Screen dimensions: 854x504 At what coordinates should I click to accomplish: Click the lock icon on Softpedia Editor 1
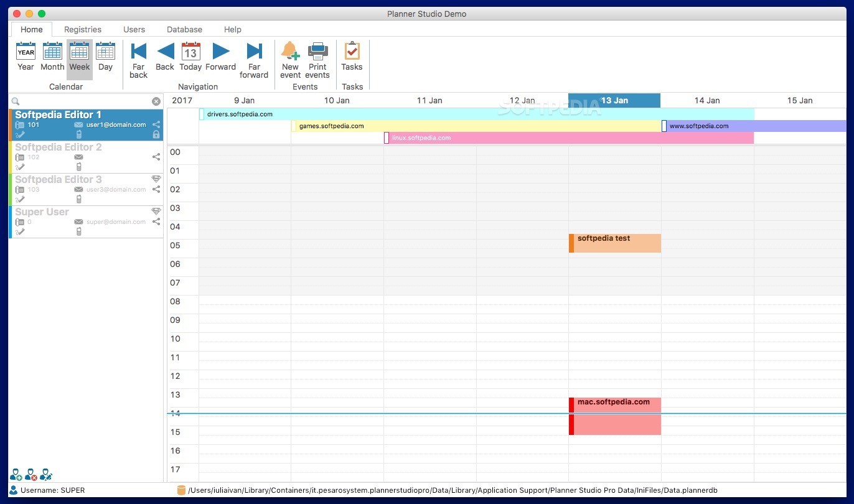[x=156, y=133]
